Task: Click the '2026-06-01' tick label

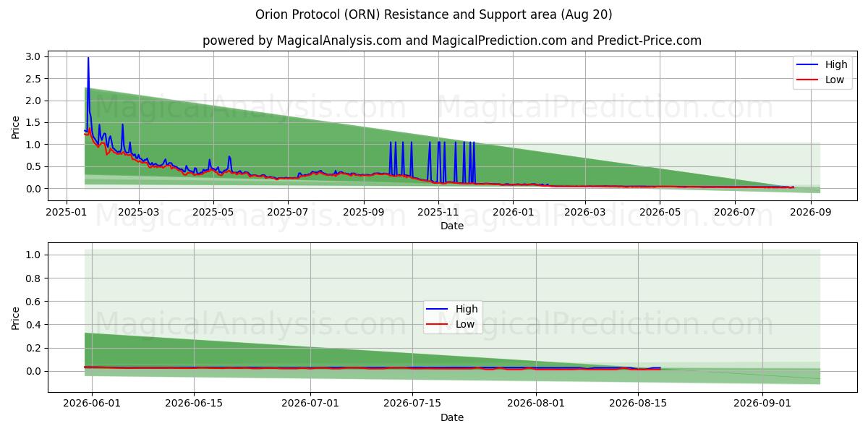Action: click(x=92, y=404)
